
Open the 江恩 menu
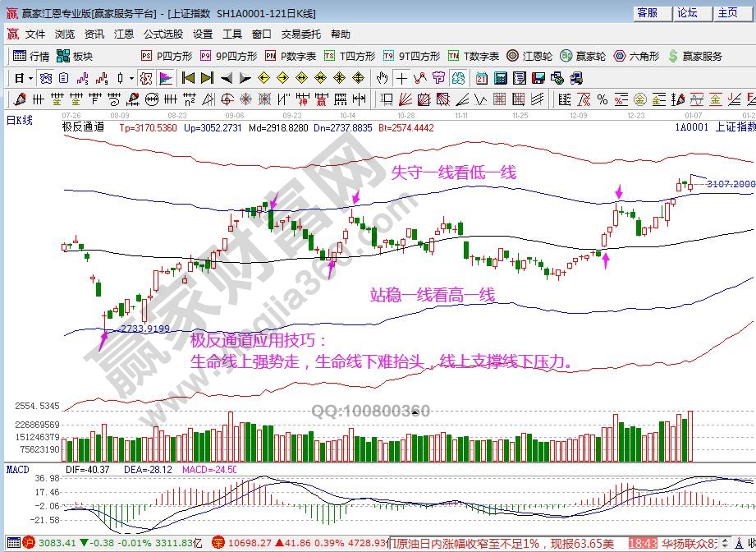(123, 34)
